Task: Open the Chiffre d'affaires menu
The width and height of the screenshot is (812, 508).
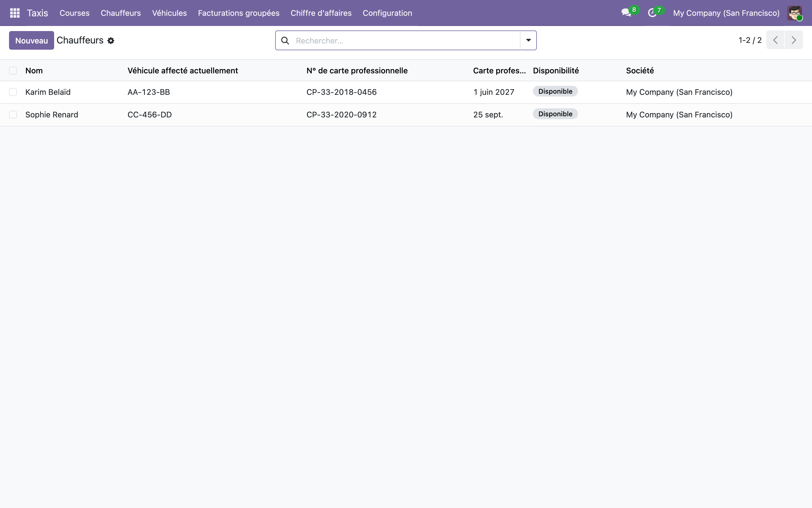Action: (321, 13)
